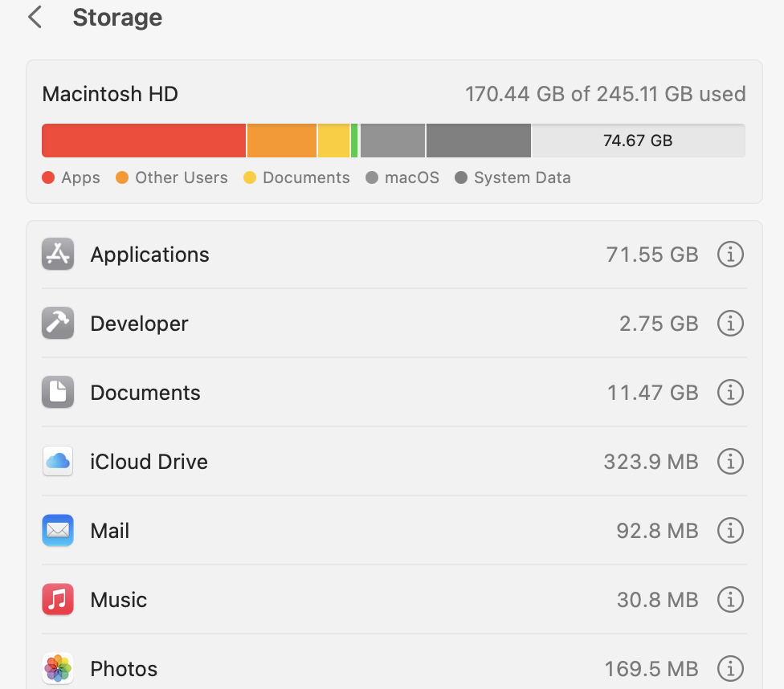Viewport: 784px width, 689px height.
Task: Select the orange Other Users bar segment
Action: 282,141
